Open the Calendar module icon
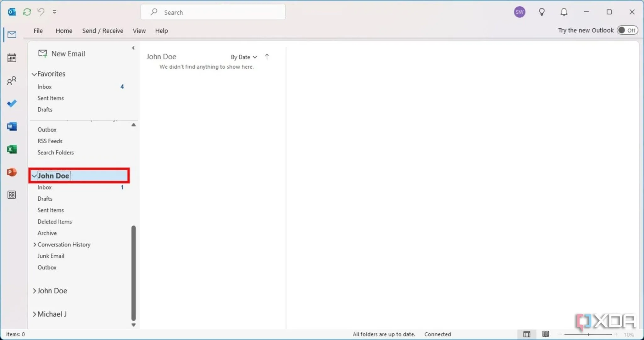644x340 pixels. pos(12,58)
